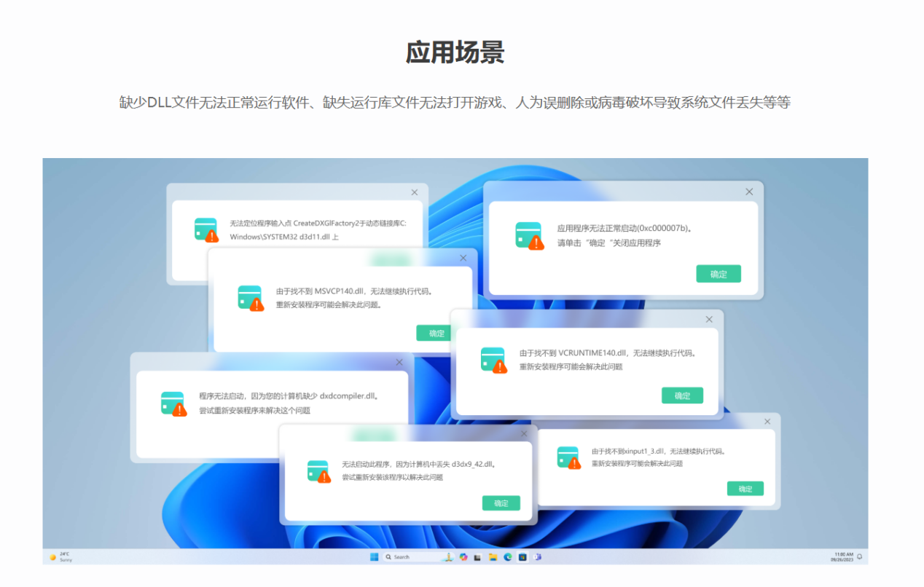The height and width of the screenshot is (587, 924).
Task: Click the 应用场景 heading
Action: pos(455,52)
